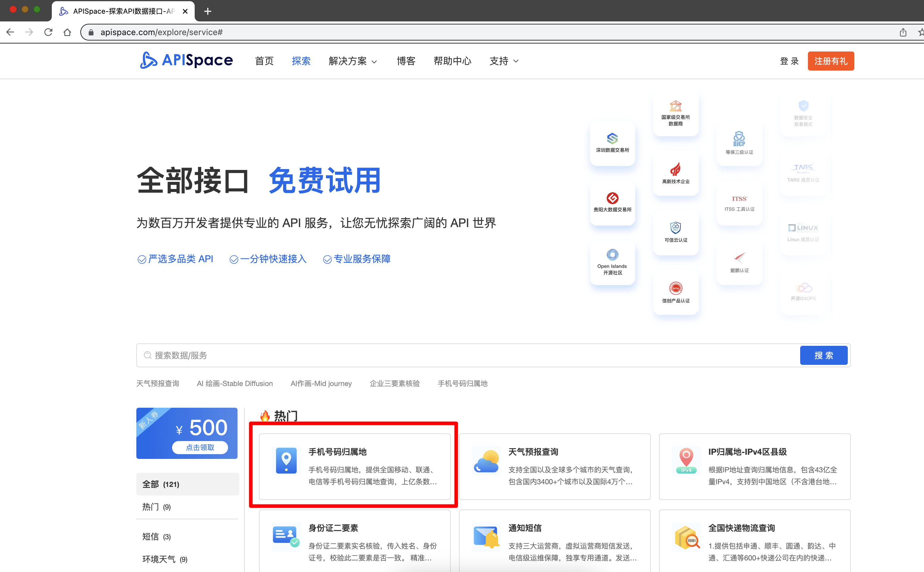924x572 pixels.
Task: Click 国家级交易所数据商 badge
Action: point(675,113)
